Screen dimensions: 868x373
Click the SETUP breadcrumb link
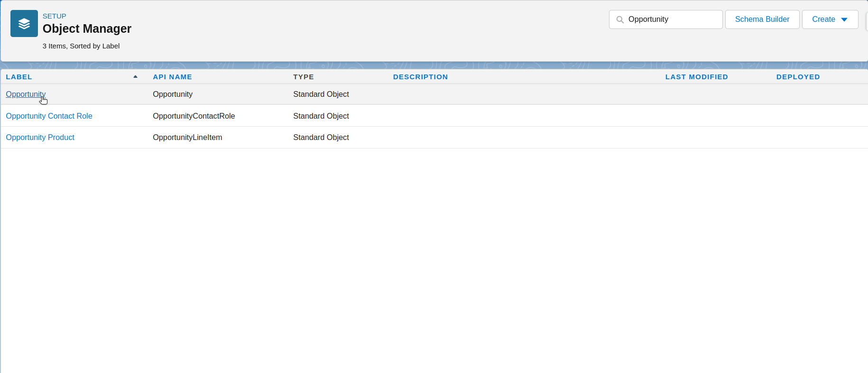[55, 16]
